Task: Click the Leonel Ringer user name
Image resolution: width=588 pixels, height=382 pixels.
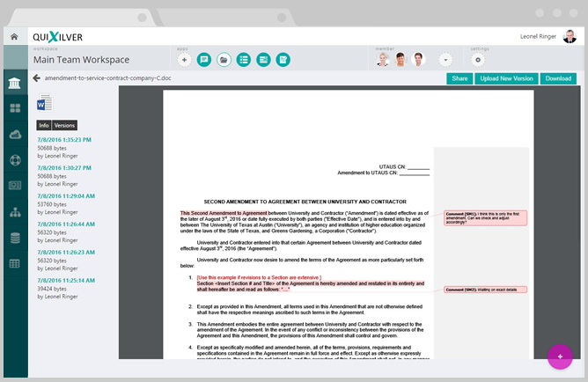Action: (538, 36)
